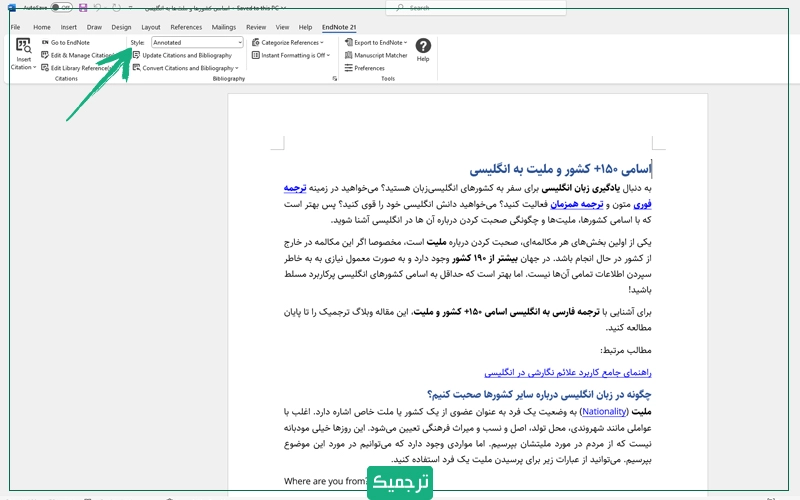Switch to the Design tab
800x500 pixels.
(x=121, y=27)
